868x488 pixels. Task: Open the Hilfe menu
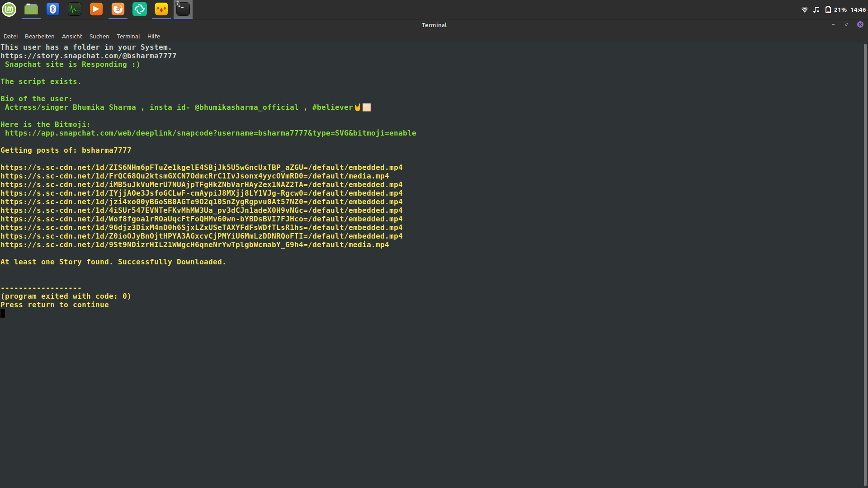tap(154, 36)
